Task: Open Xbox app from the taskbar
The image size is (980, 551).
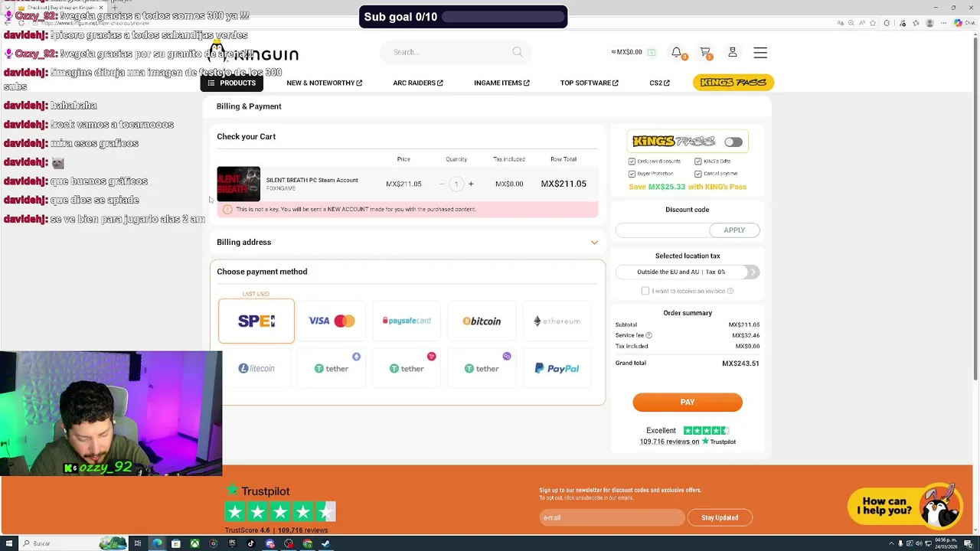Action: click(195, 543)
